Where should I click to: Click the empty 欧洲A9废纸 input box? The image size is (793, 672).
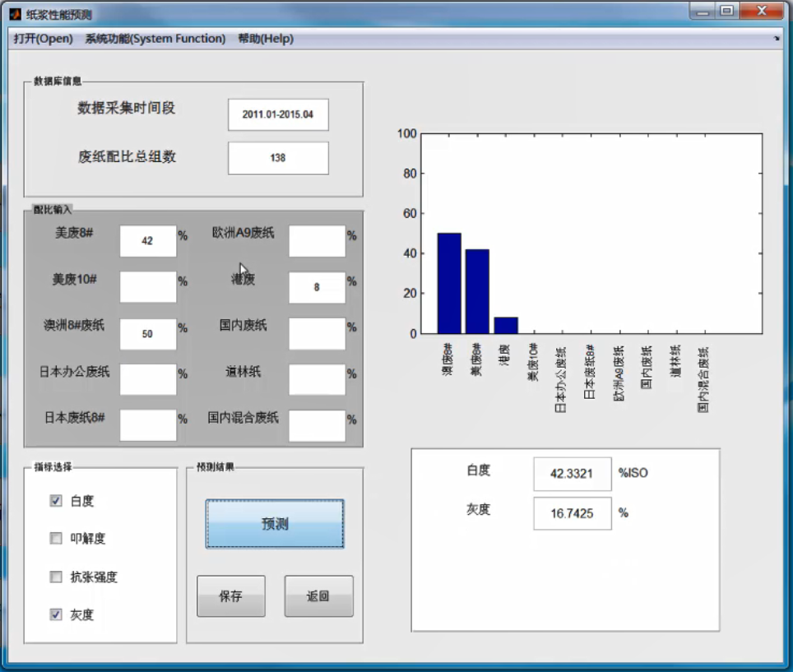317,242
